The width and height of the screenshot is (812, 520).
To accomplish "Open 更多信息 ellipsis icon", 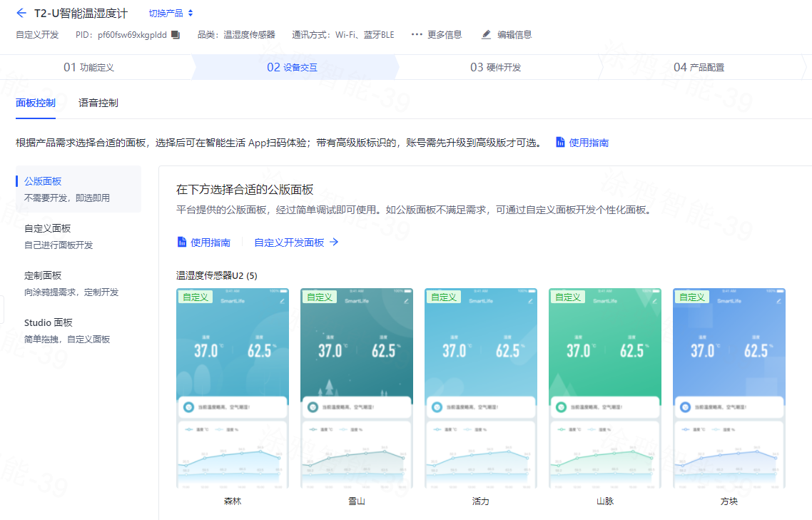I will point(417,35).
